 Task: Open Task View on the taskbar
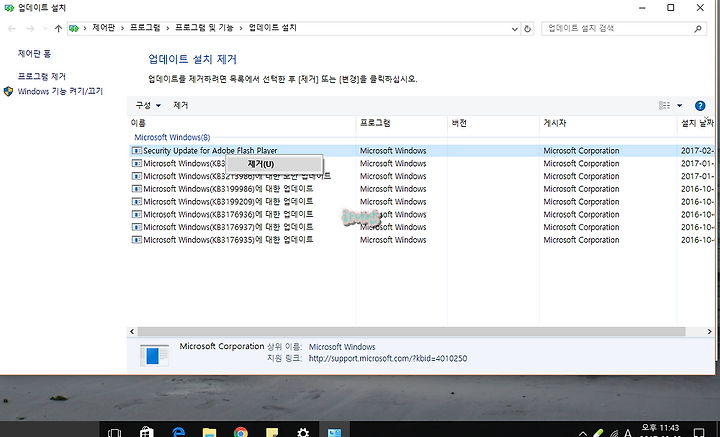(x=114, y=432)
